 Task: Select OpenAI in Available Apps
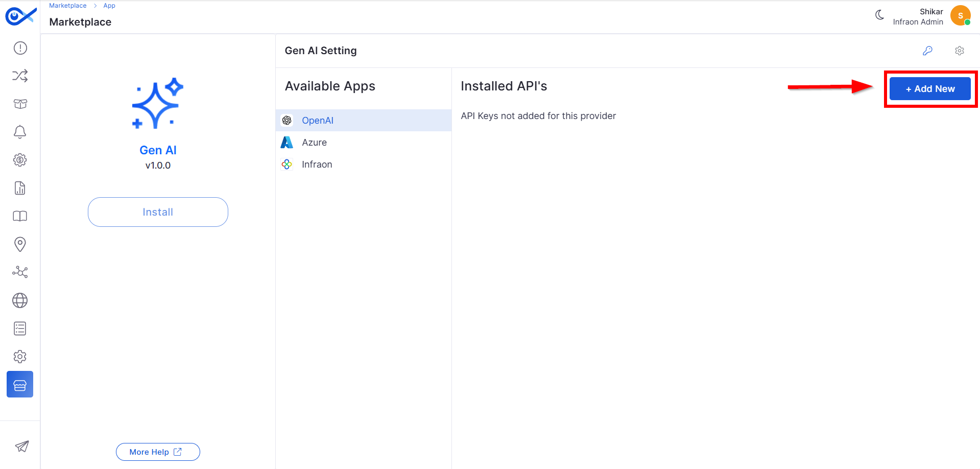coord(317,121)
